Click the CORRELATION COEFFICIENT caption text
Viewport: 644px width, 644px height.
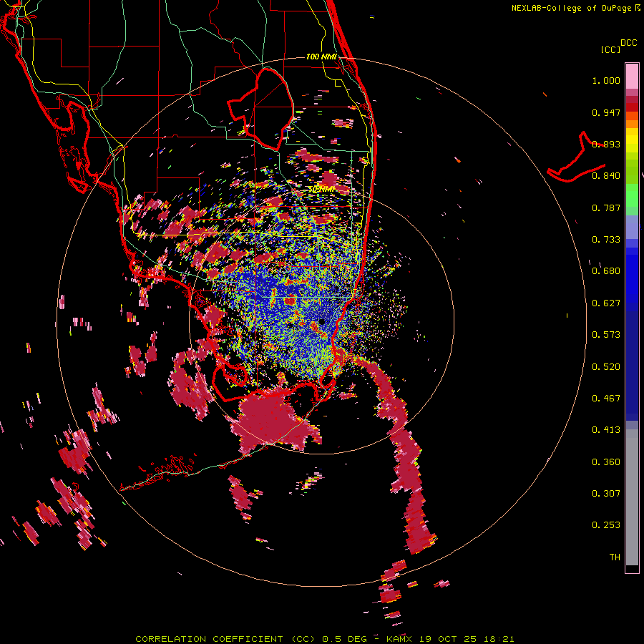209,639
